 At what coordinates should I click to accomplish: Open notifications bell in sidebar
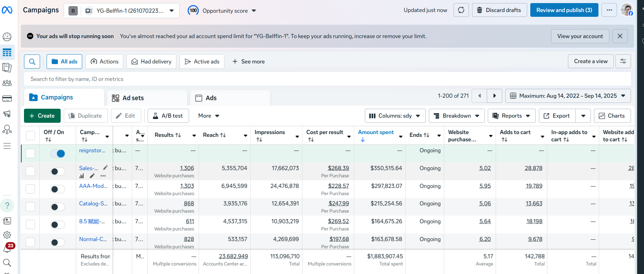[x=7, y=249]
